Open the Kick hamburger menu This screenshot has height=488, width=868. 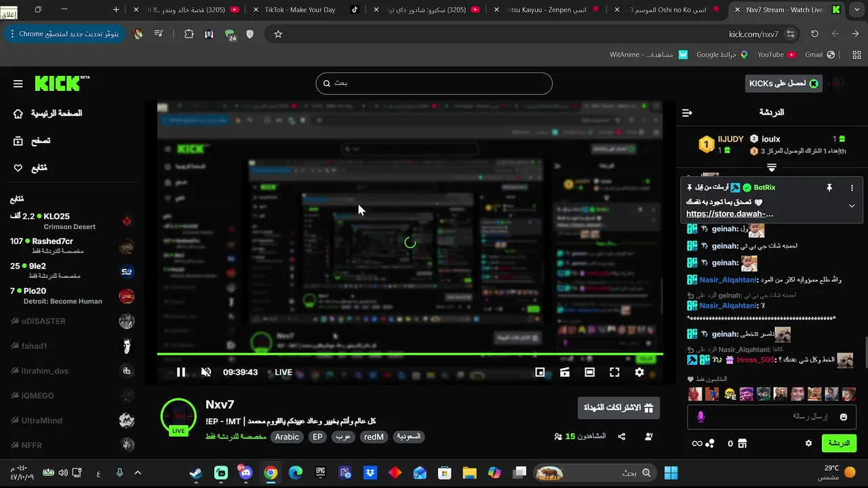18,84
